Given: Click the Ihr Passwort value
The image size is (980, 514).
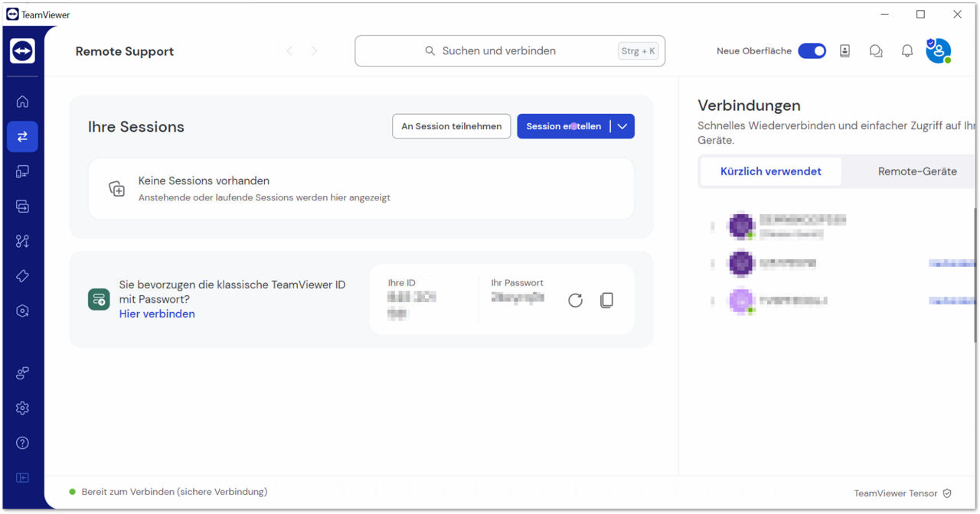Looking at the screenshot, I should tap(518, 298).
